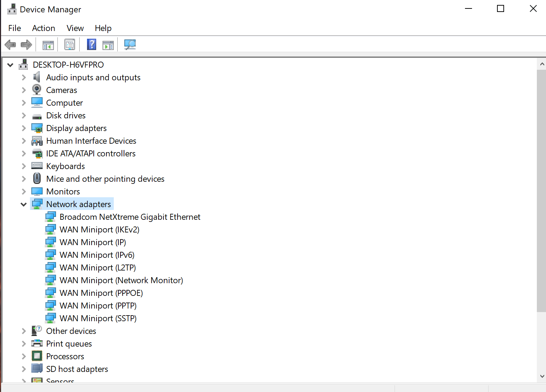The width and height of the screenshot is (546, 392).
Task: Click the Forward arrow toolbar icon
Action: click(x=26, y=45)
